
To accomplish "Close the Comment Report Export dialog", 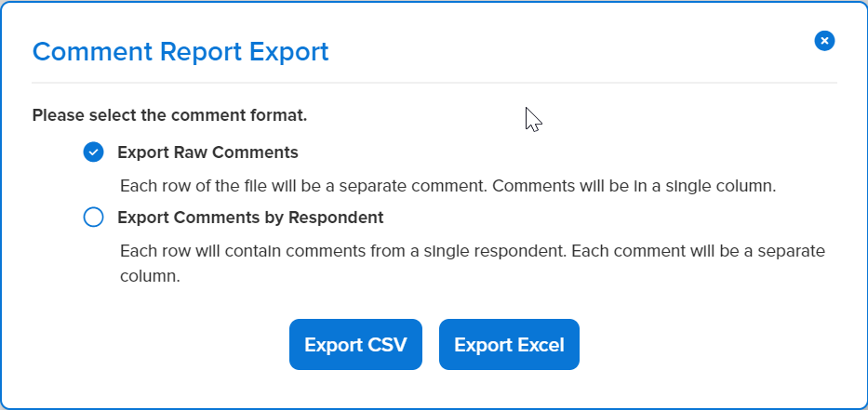I will tap(824, 40).
